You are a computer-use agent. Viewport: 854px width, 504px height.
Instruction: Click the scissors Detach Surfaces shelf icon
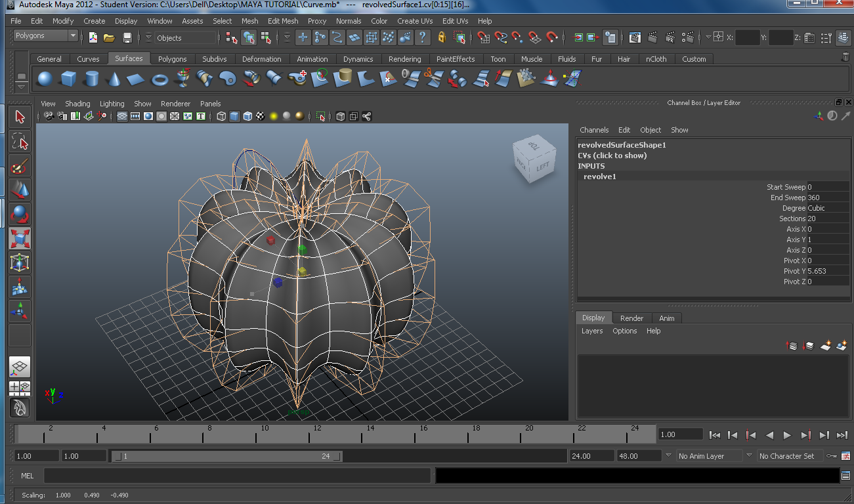point(433,79)
